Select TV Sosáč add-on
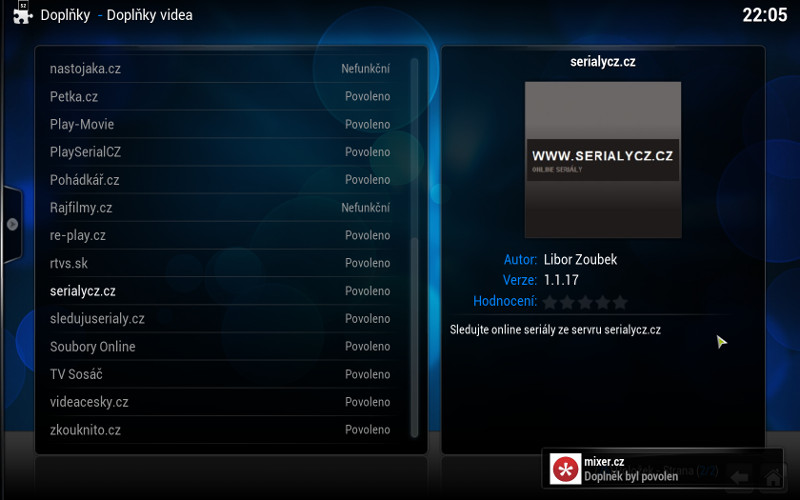This screenshot has height=500, width=800. pyautogui.click(x=221, y=374)
